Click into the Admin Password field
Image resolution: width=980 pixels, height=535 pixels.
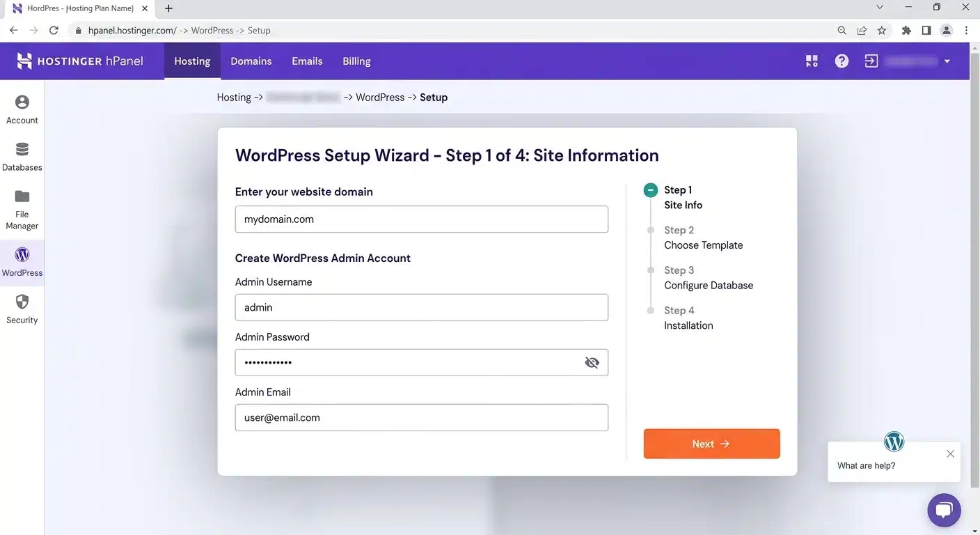(x=422, y=362)
